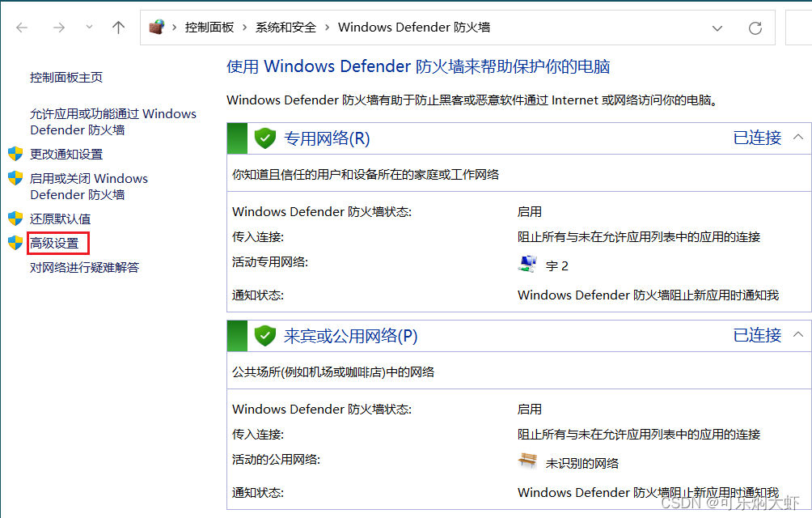Screen dimensions: 812x518
Task: Select Windows Defender 防火墙 breadcrumb
Action: pos(414,28)
